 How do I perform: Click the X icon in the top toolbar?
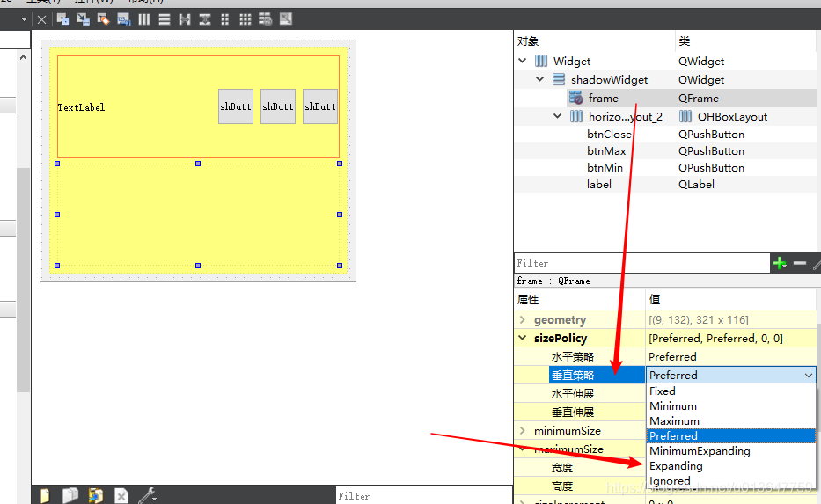(42, 20)
